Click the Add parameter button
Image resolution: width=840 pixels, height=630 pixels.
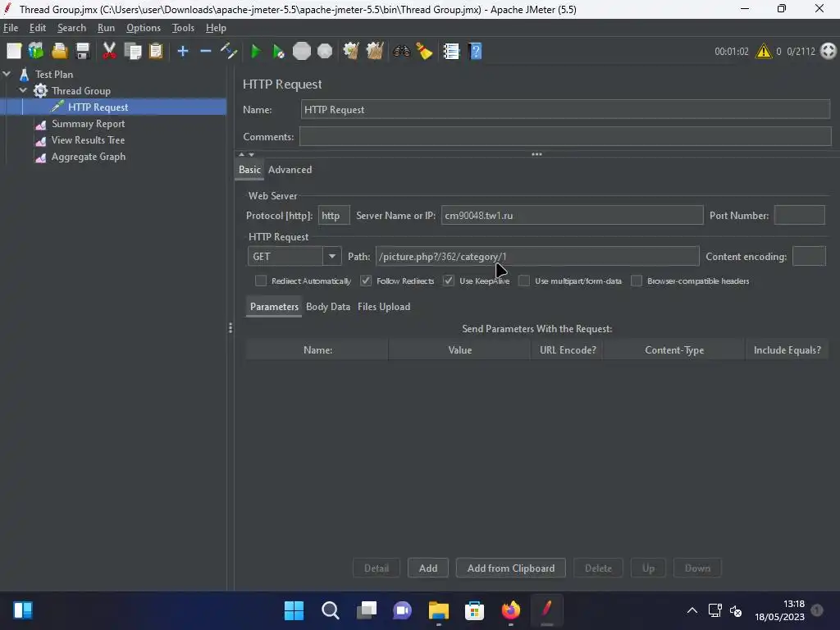click(428, 568)
